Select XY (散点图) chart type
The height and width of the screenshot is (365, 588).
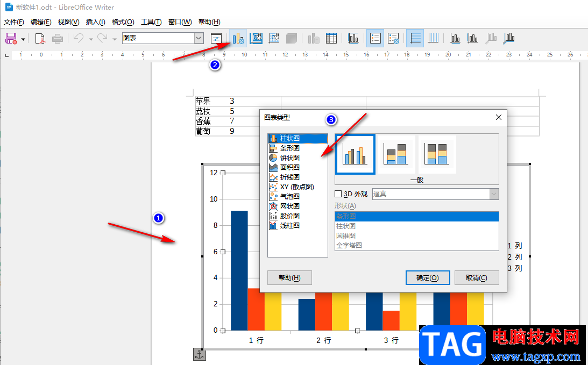coord(297,187)
